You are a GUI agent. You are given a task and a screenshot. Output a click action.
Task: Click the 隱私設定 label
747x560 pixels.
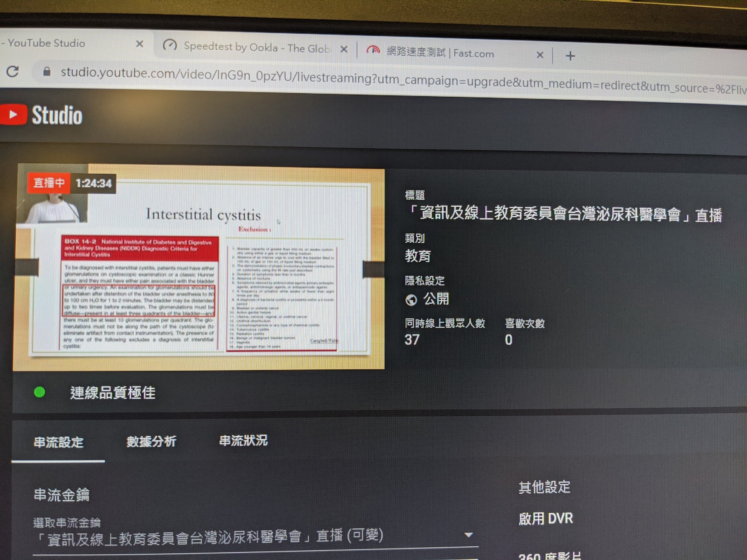pyautogui.click(x=425, y=281)
